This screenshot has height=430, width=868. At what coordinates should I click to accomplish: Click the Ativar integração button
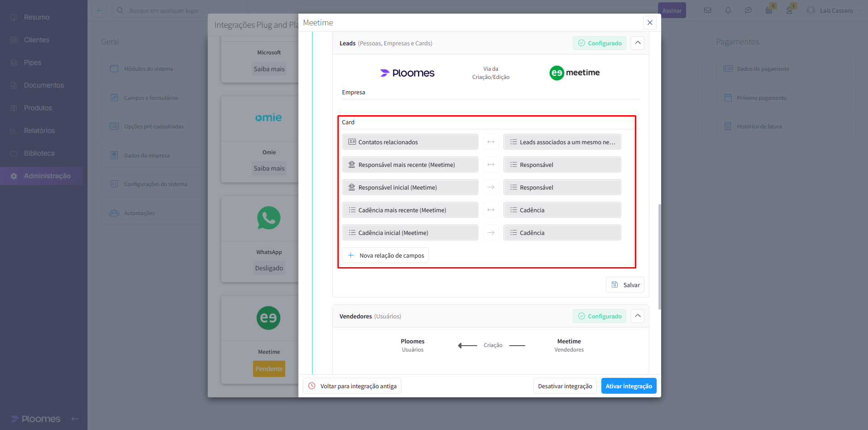[x=629, y=386]
